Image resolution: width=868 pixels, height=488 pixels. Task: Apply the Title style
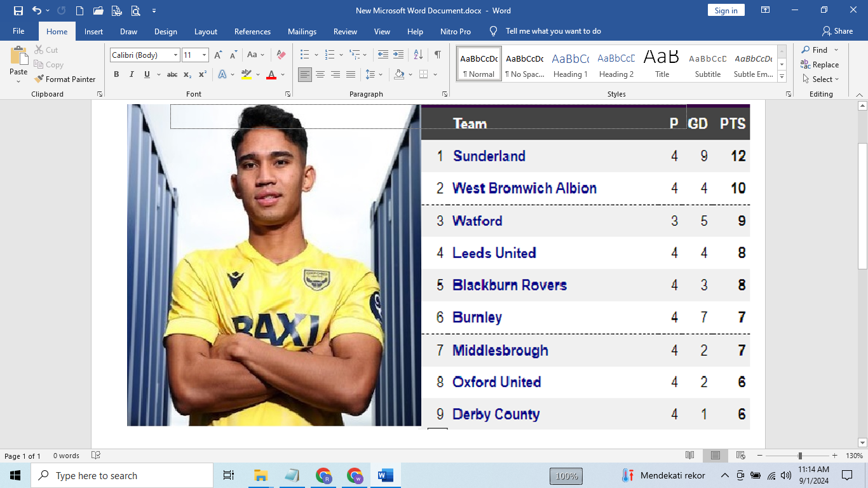click(x=661, y=64)
